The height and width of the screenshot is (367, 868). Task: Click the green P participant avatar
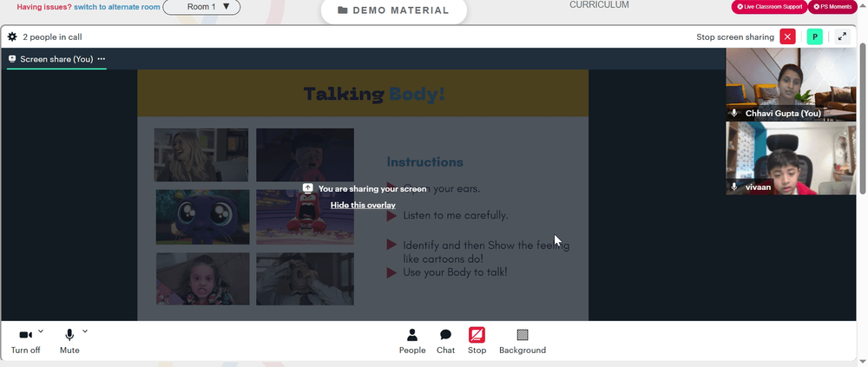(815, 37)
